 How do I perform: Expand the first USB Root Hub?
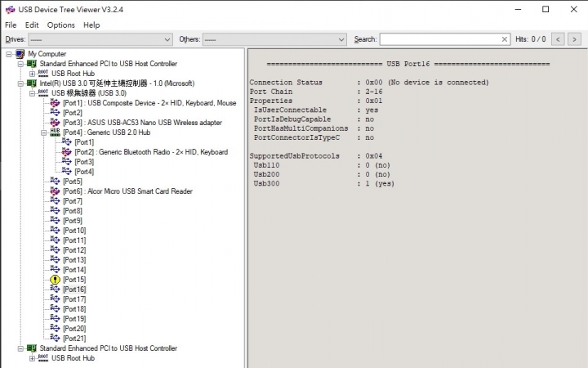coord(32,74)
